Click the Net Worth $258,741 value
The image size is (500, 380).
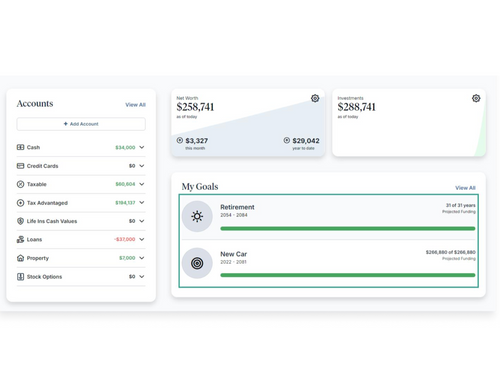(195, 107)
